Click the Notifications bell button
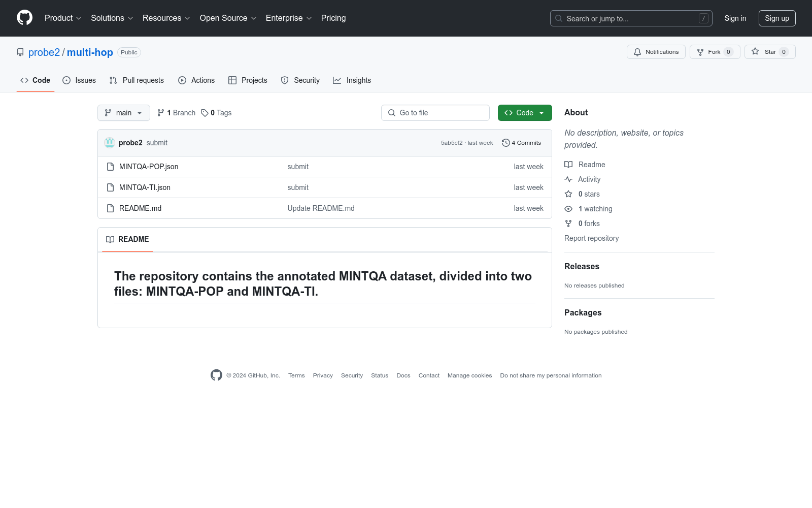 click(656, 52)
